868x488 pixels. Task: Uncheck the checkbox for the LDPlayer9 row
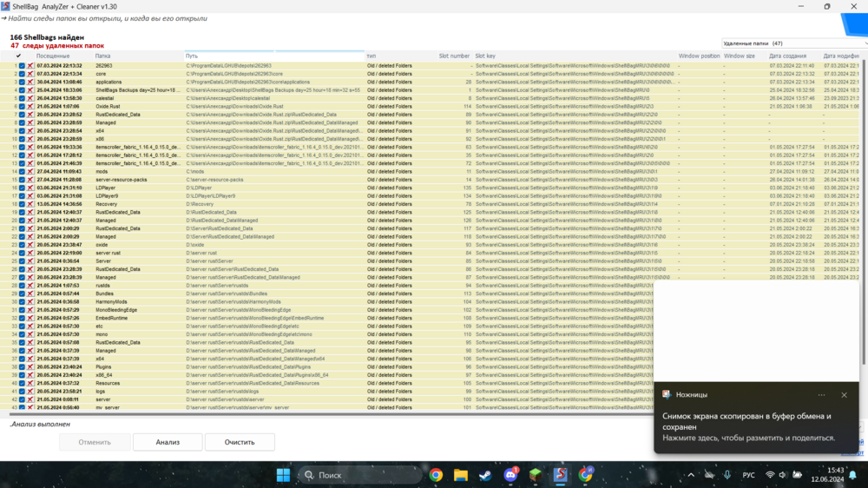point(23,196)
